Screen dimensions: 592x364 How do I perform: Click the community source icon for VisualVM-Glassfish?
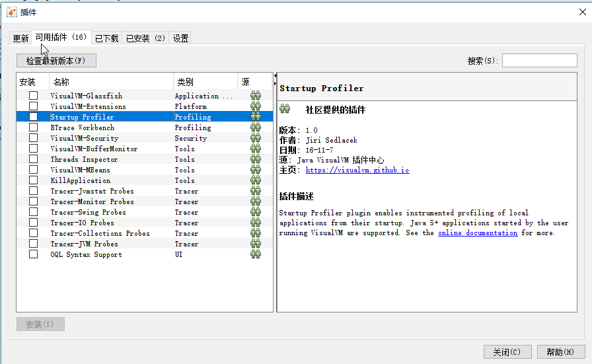point(256,96)
